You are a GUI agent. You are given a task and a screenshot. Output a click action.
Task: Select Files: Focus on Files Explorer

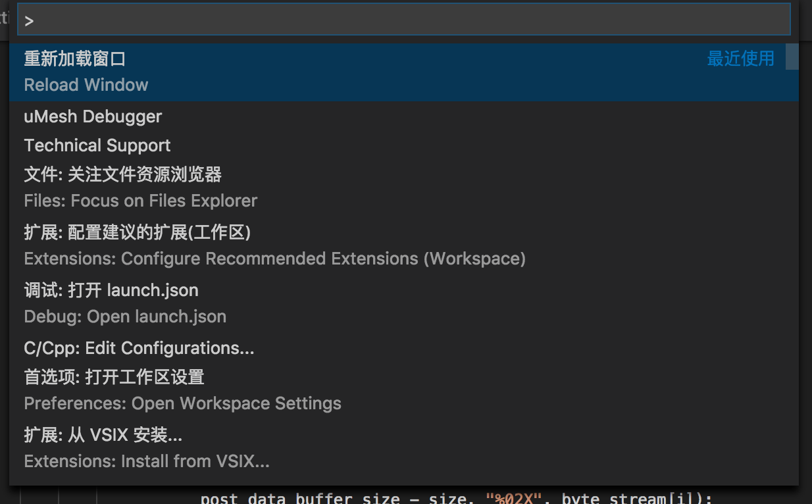(x=404, y=188)
